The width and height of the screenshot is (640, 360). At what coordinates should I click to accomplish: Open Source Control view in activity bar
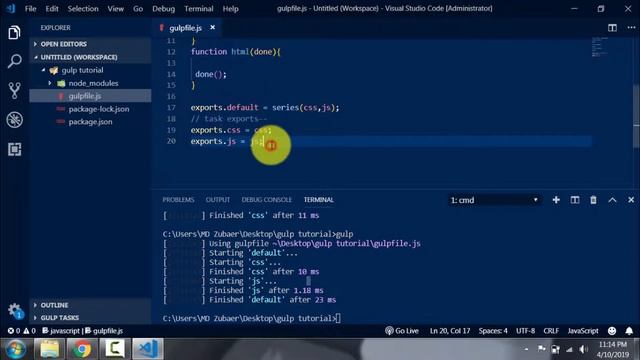[14, 91]
